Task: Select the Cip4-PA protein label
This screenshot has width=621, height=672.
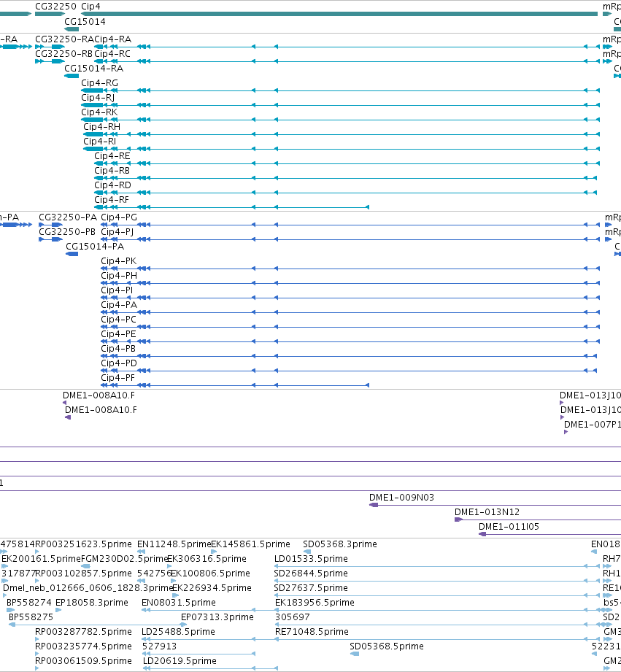Action: pos(119,305)
